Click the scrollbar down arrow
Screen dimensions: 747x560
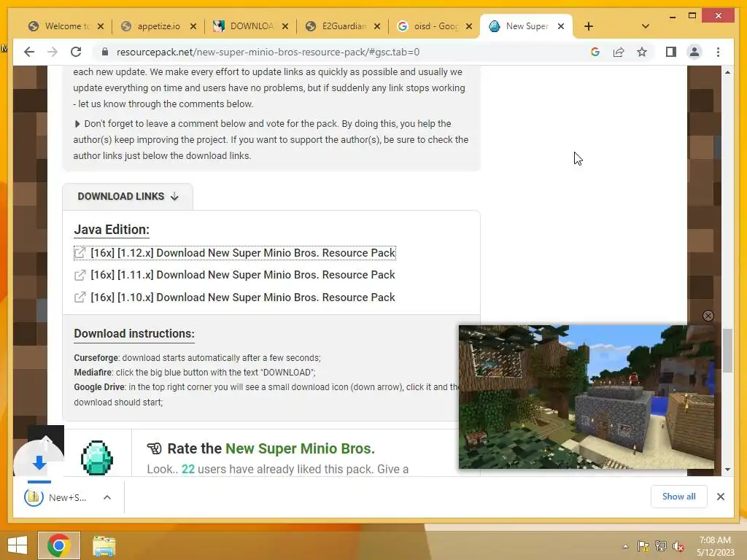[x=727, y=470]
